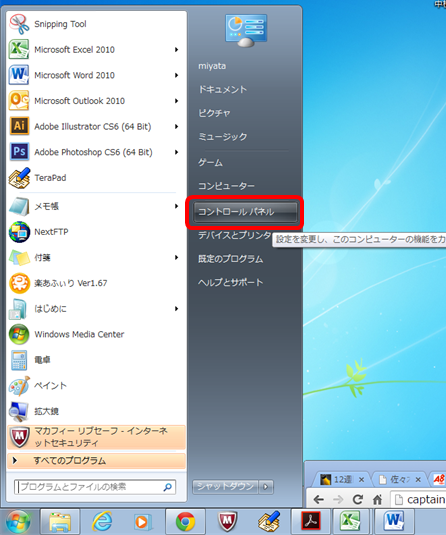Image resolution: width=446 pixels, height=535 pixels.
Task: Expand 付箋 jump list arrow
Action: pos(176,258)
